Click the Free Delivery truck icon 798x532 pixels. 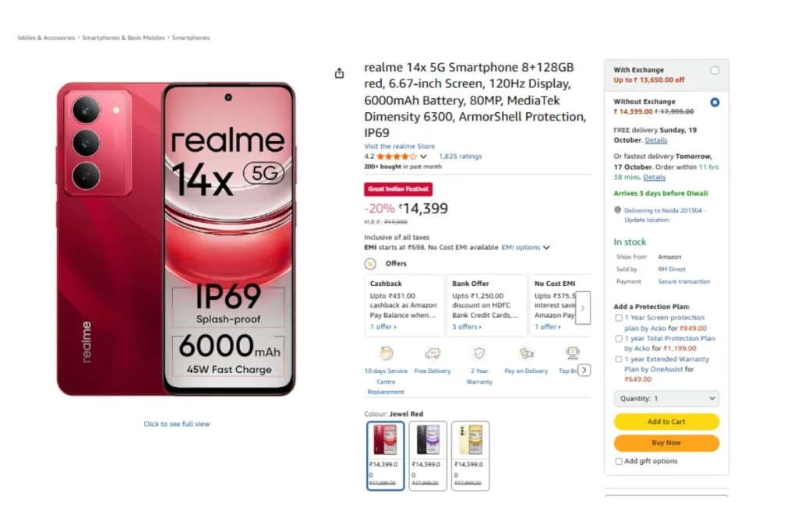433,354
